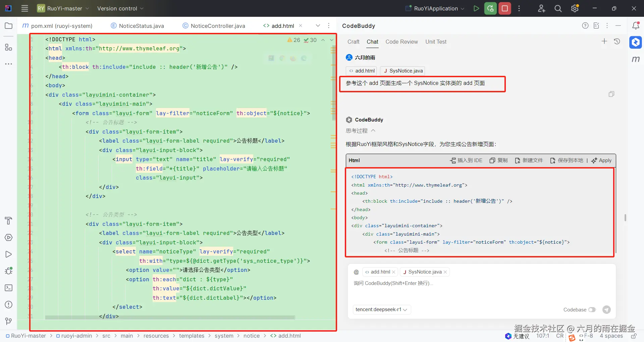Click the editor horizontal scrollbar
The width and height of the screenshot is (644, 342).
pos(170,317)
